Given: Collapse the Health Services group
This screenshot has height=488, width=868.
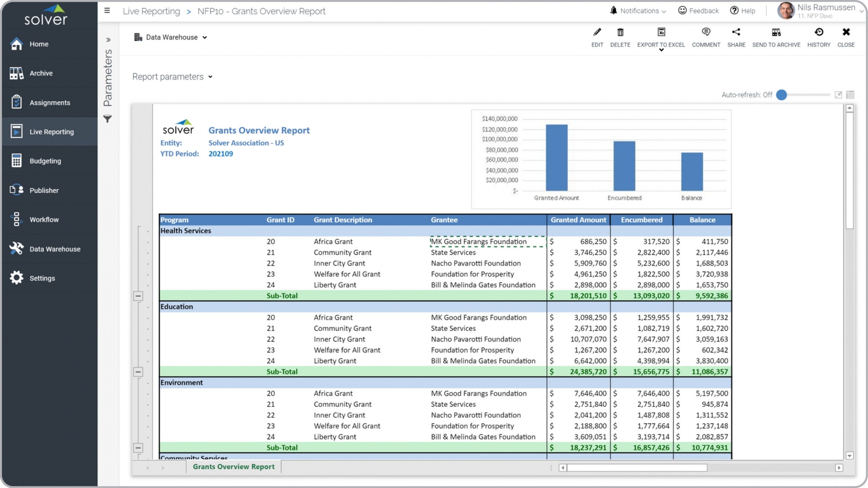Looking at the screenshot, I should pyautogui.click(x=138, y=296).
